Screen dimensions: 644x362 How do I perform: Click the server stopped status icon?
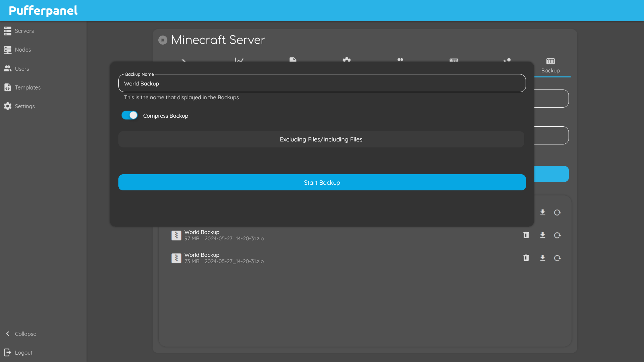tap(163, 40)
